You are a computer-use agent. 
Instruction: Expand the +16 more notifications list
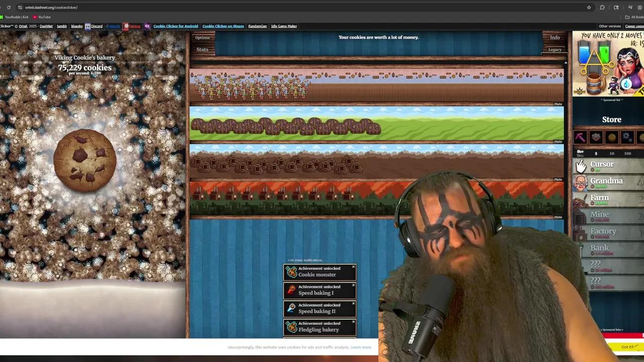[305, 260]
